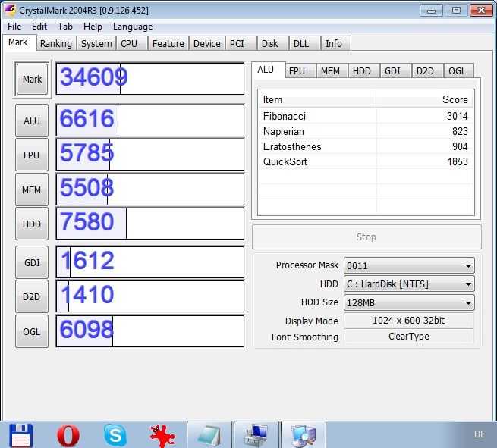Switch to the System tab
Image resolution: width=497 pixels, height=448 pixels.
(x=96, y=43)
